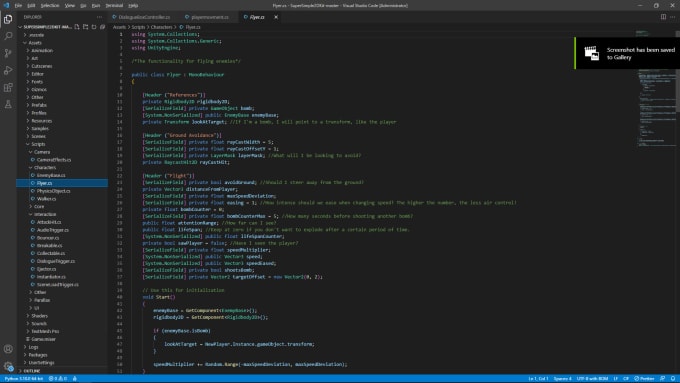This screenshot has width=680, height=383.
Task: Open editor More Actions ellipsis at top right
Action: tap(673, 17)
